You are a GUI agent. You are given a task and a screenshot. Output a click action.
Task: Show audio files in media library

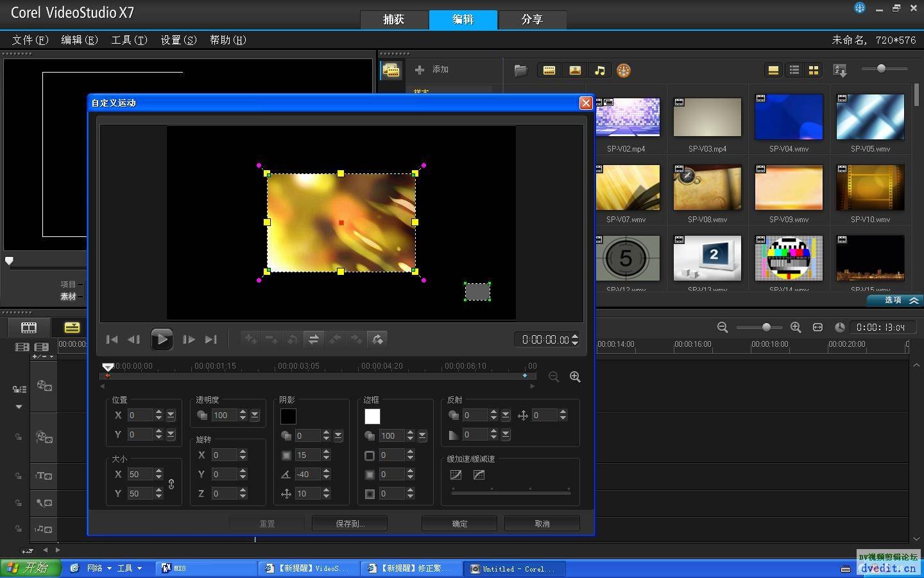click(x=599, y=71)
